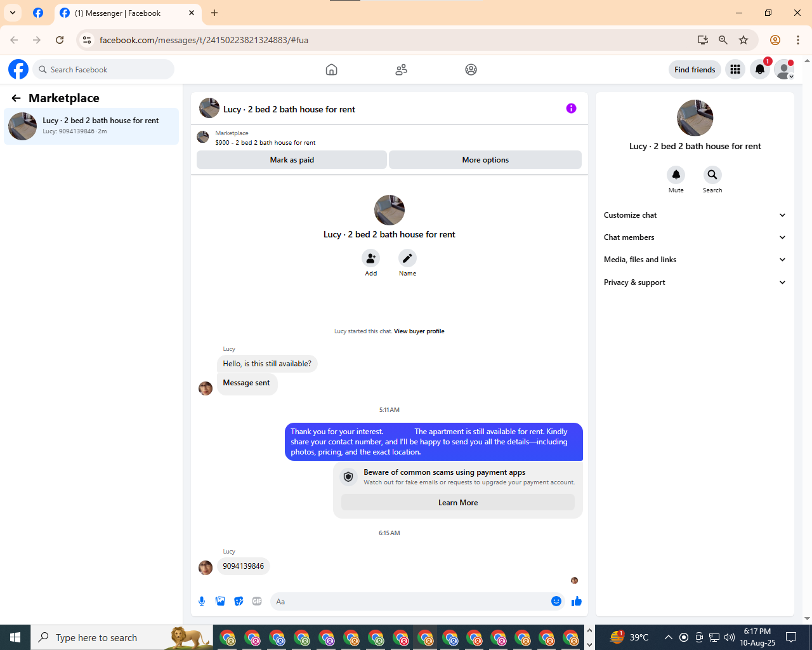Mute the conversation bell icon
Screen dimensions: 812x650
676,175
